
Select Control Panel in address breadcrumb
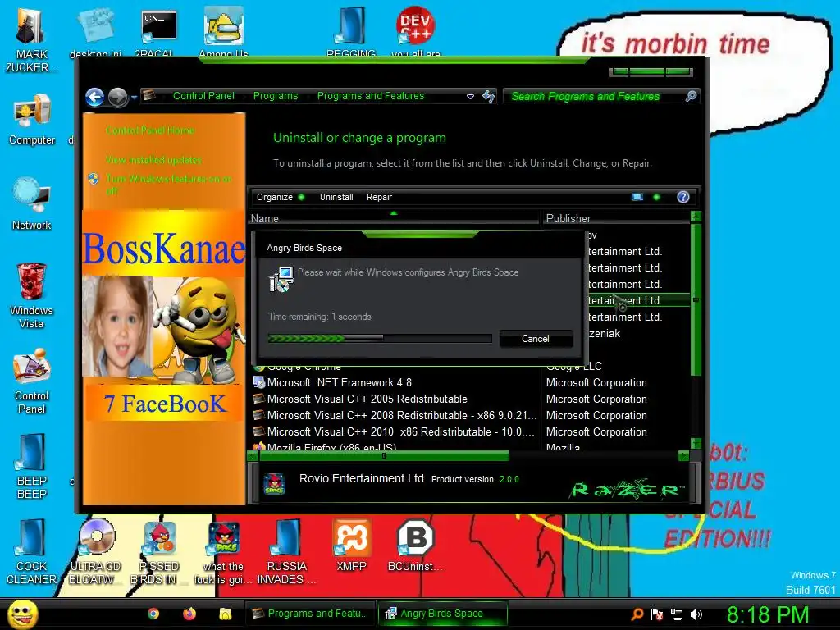(x=203, y=96)
